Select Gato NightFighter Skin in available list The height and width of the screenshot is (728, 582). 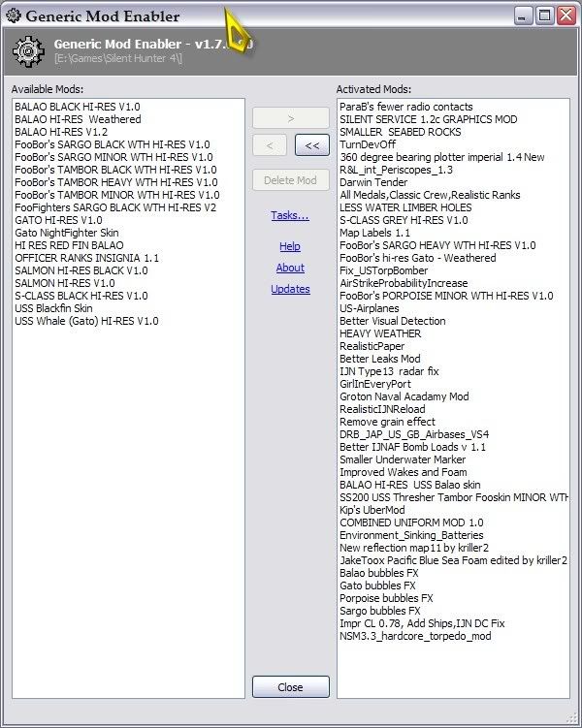[x=67, y=233]
